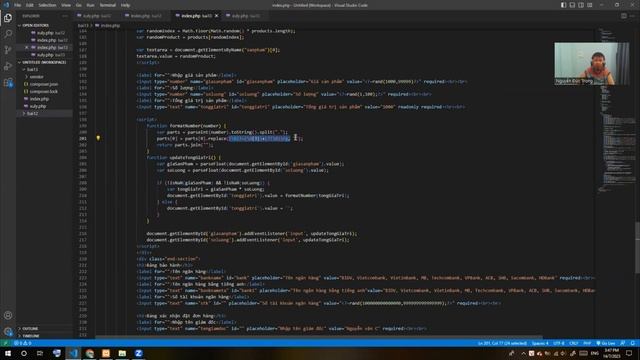Click the lightbulb code action icon
The image size is (640, 360).
pyautogui.click(x=98, y=138)
